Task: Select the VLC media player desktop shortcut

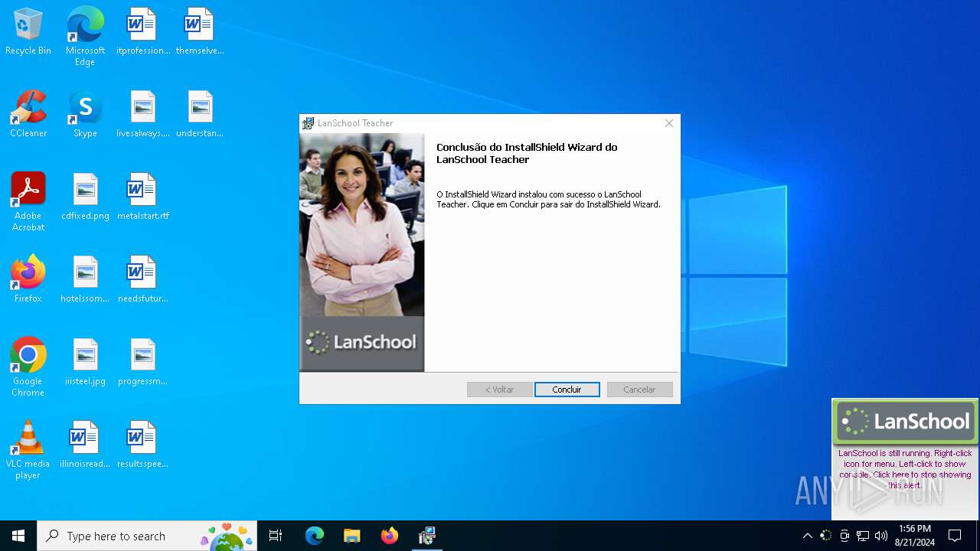Action: click(28, 450)
